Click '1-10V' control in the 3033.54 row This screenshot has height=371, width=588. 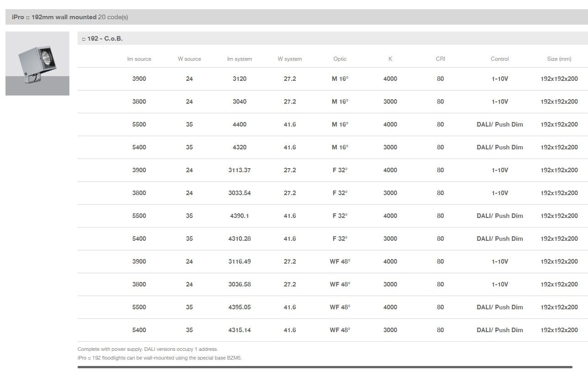click(x=500, y=193)
